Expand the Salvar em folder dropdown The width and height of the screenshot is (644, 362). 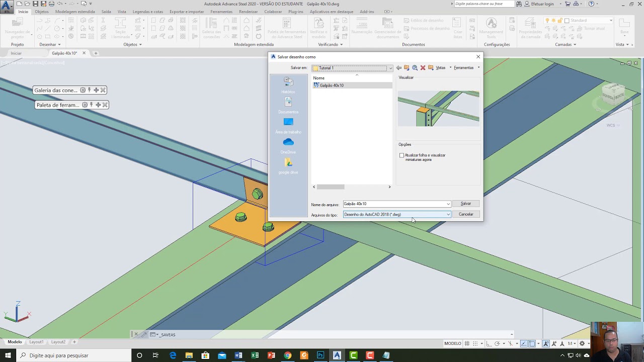390,68
